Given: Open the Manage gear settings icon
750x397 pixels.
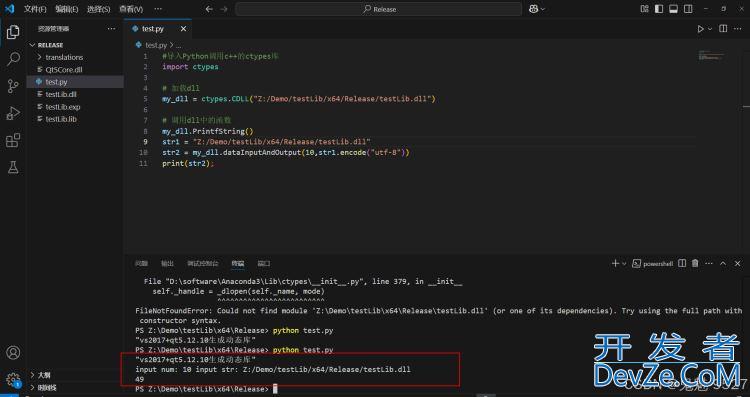Looking at the screenshot, I should [13, 380].
